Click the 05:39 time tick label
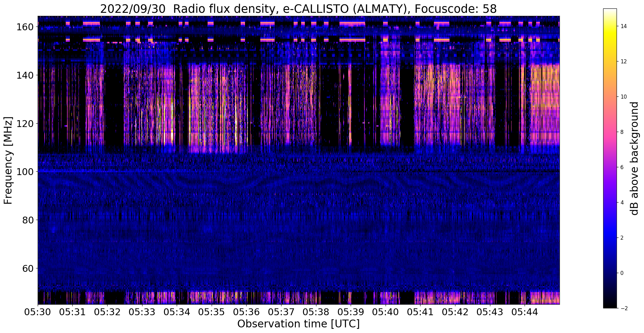 pos(351,312)
